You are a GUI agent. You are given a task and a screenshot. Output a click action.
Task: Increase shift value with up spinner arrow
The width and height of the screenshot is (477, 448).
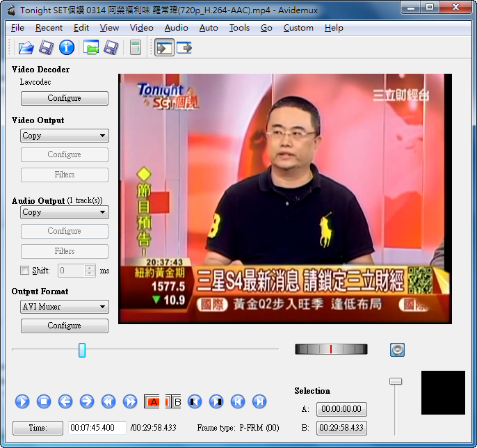(90, 268)
